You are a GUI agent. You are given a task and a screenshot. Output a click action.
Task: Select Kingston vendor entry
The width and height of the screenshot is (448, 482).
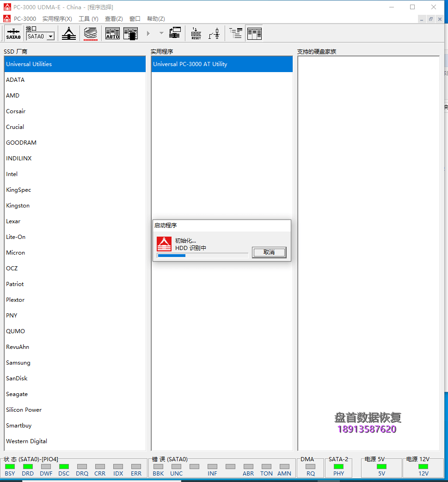[75, 205]
